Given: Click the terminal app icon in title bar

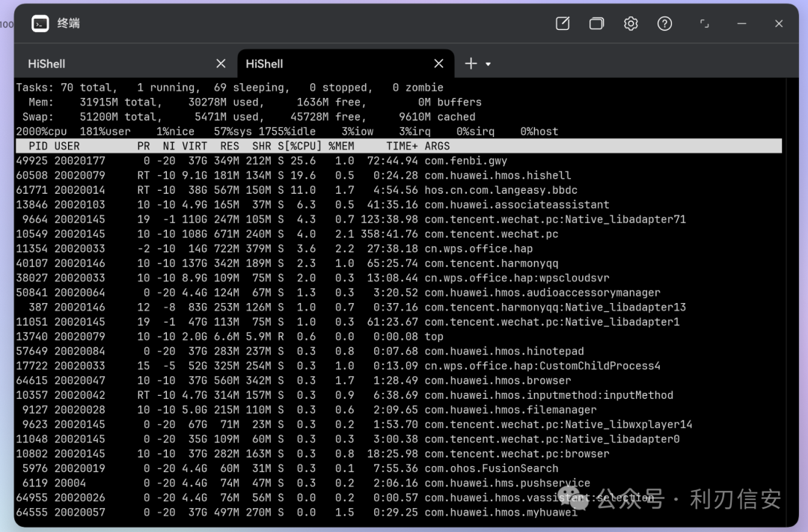Looking at the screenshot, I should pos(40,23).
